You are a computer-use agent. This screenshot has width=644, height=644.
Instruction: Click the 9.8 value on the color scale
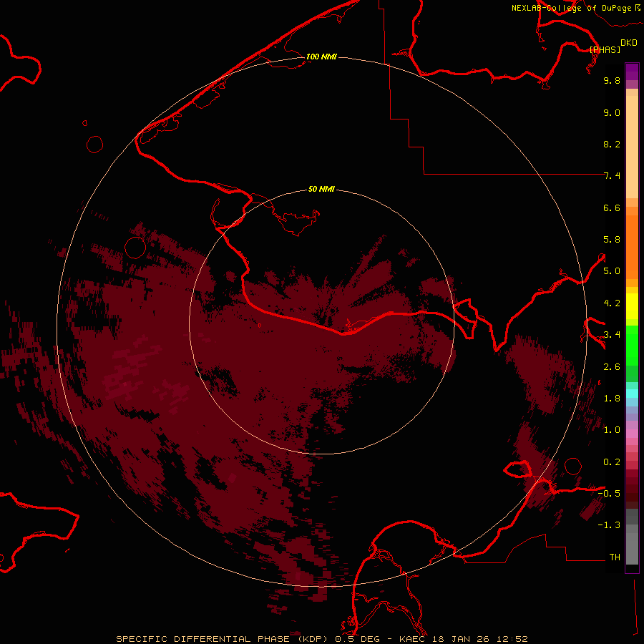tap(612, 80)
